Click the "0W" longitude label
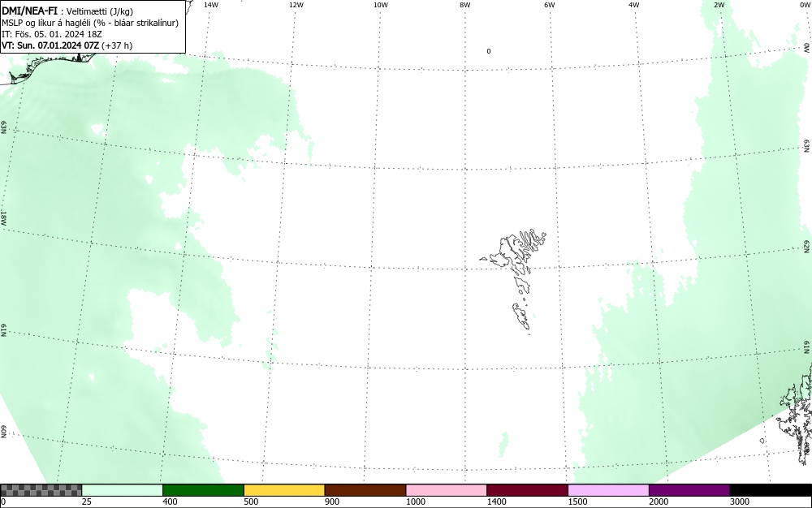812x508 pixels. (804, 5)
